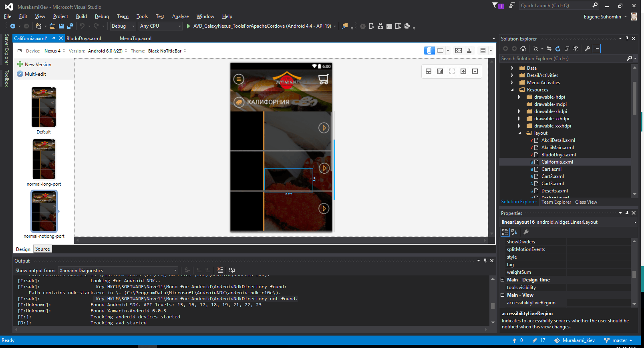
Task: Open the Build menu
Action: (81, 16)
